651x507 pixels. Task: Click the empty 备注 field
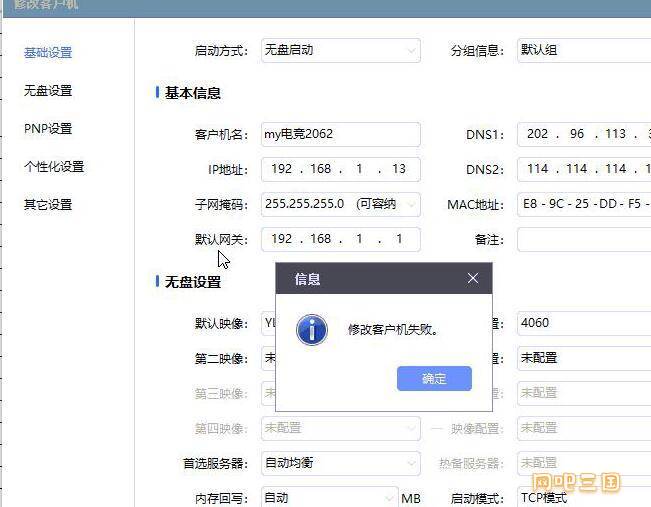pos(584,239)
